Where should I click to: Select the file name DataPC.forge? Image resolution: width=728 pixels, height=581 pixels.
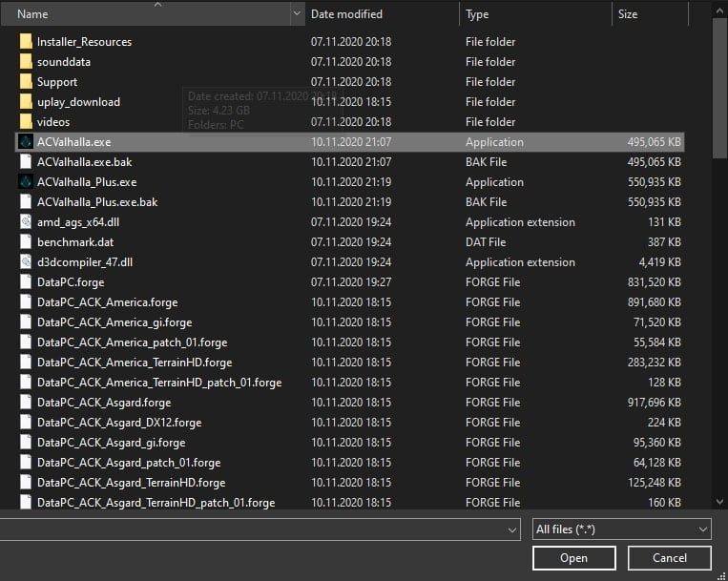pos(71,282)
